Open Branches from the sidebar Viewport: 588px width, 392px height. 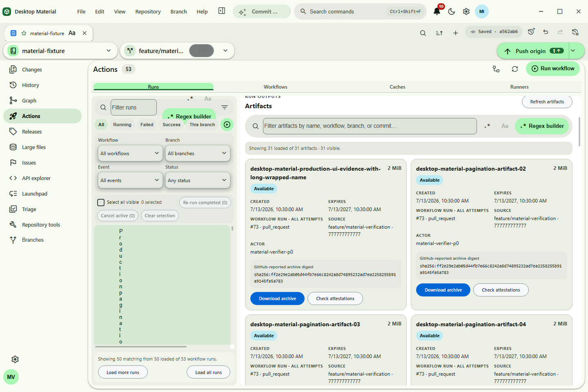(x=42, y=240)
